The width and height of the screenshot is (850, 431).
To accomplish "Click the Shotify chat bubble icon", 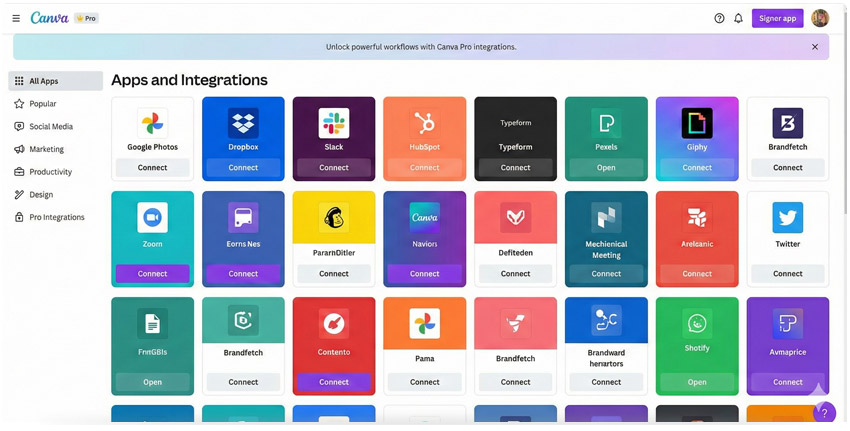I will 697,324.
